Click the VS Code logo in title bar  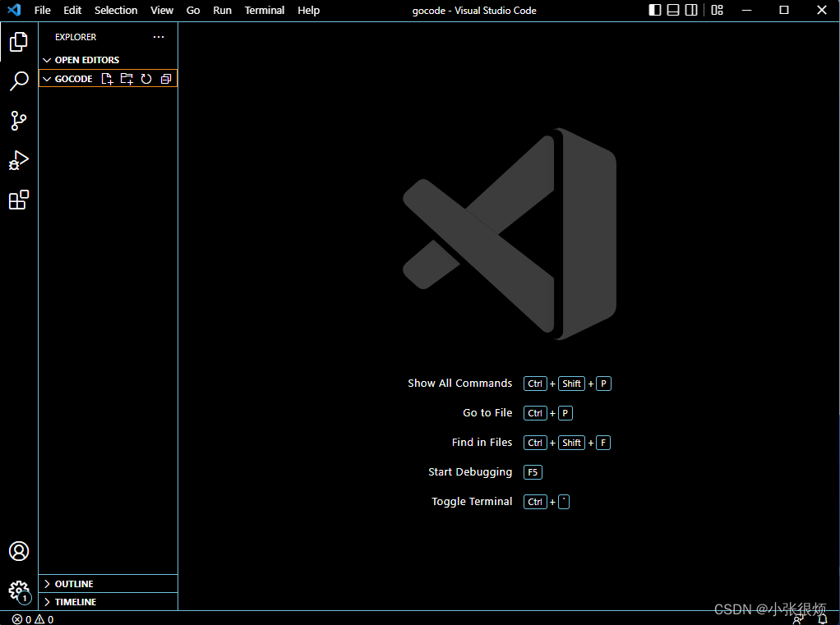click(15, 10)
